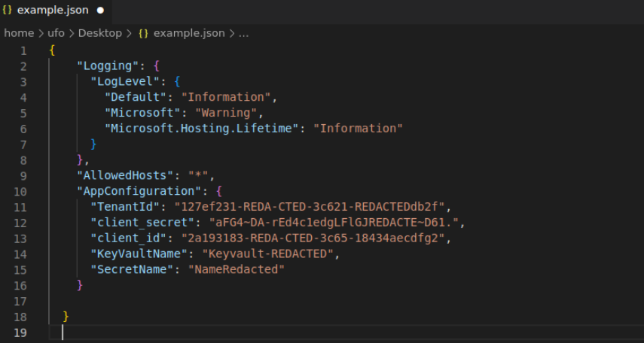Click the example.json breadcrumb item
Viewport: 644px width, 343px height.
pyautogui.click(x=189, y=33)
